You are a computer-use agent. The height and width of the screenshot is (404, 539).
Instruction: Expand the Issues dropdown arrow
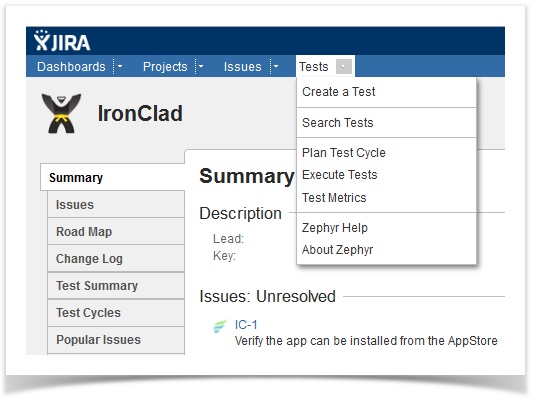tap(276, 66)
